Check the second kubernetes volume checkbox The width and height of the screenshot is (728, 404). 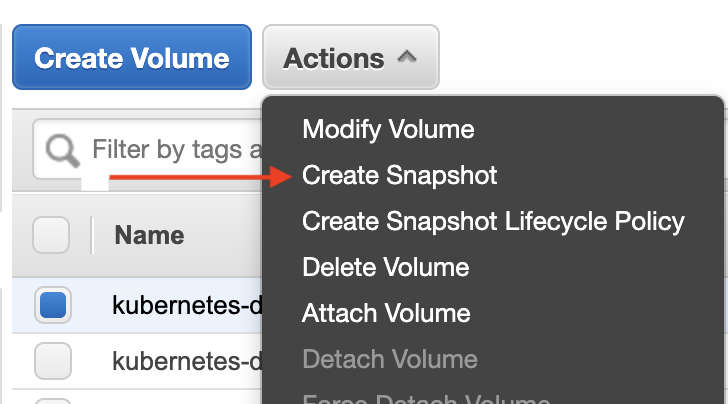(53, 361)
